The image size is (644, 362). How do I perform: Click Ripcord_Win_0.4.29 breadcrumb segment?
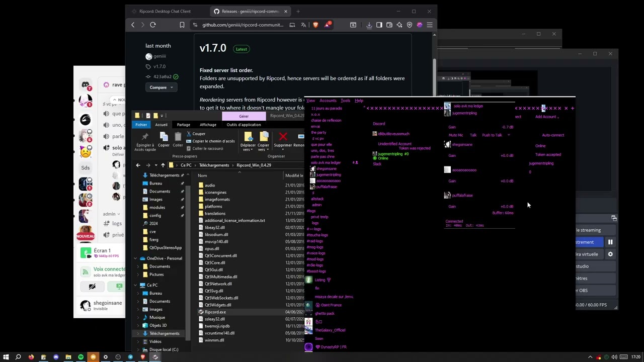click(x=254, y=165)
